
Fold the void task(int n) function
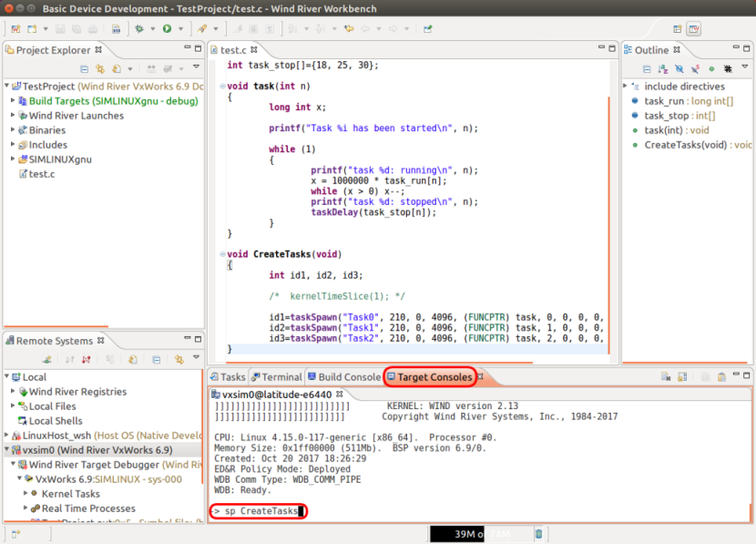tap(222, 87)
